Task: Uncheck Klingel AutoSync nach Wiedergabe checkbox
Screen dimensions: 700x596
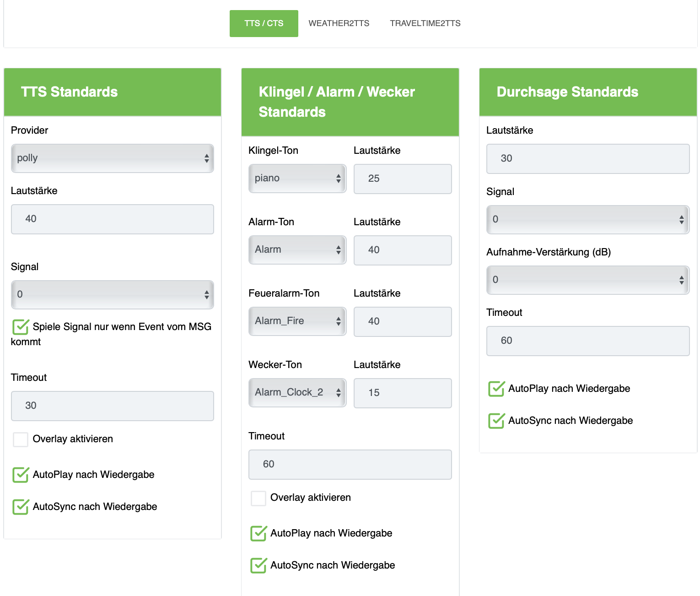Action: 258,565
